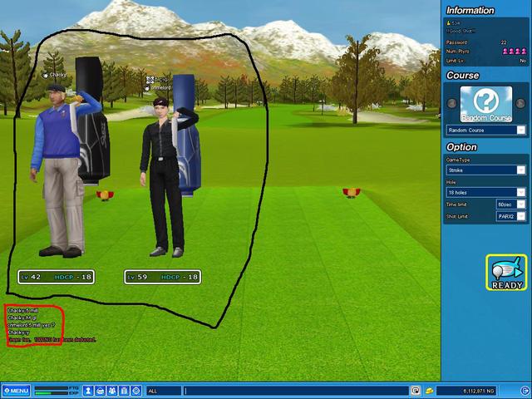Click the single-person profile icon
Screen dimensions: 532x399
87,390
